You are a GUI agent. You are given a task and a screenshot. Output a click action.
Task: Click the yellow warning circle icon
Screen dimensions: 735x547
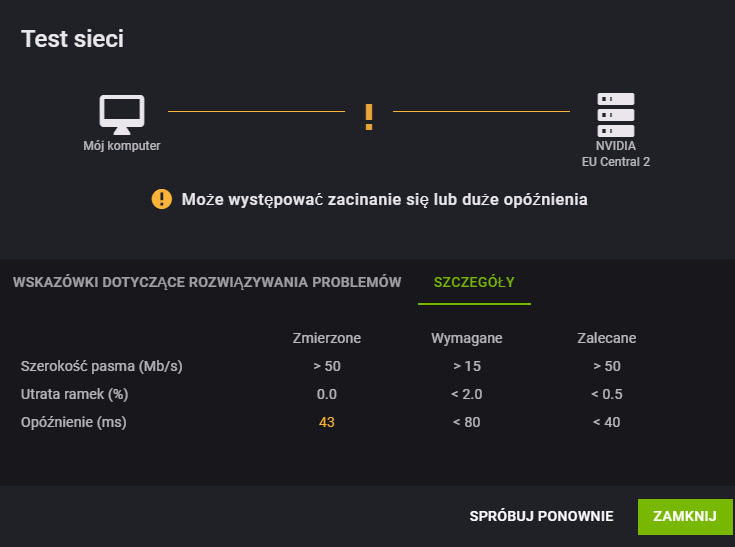click(162, 199)
